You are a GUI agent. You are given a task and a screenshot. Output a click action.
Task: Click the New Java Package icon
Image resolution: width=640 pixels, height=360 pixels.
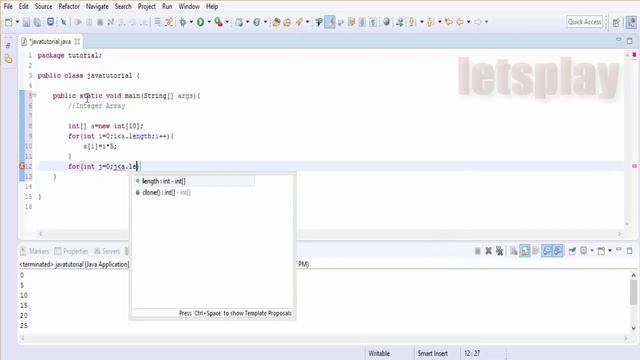(239, 22)
